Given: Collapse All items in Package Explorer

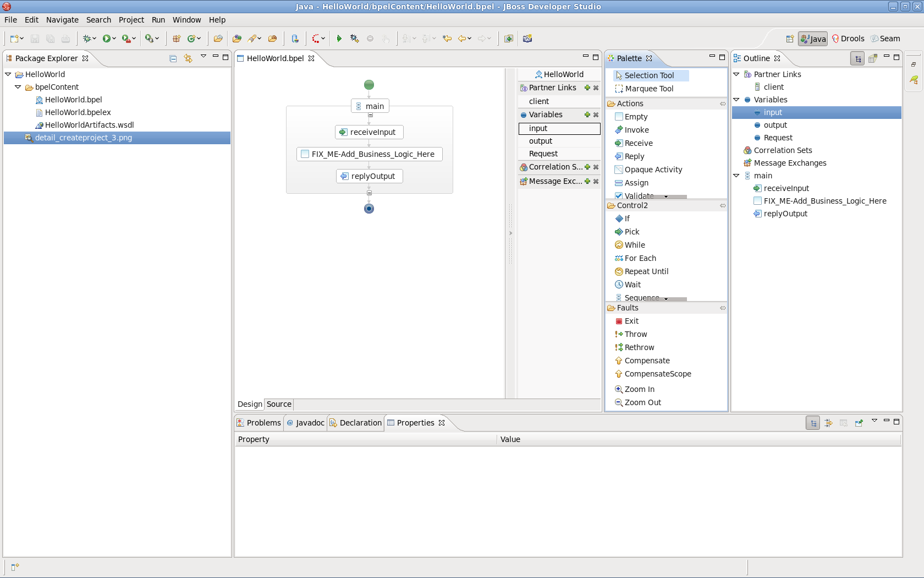Looking at the screenshot, I should (173, 58).
